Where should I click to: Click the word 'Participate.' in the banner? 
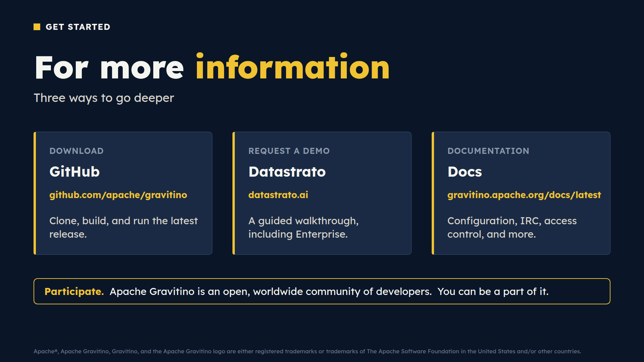[x=74, y=291]
